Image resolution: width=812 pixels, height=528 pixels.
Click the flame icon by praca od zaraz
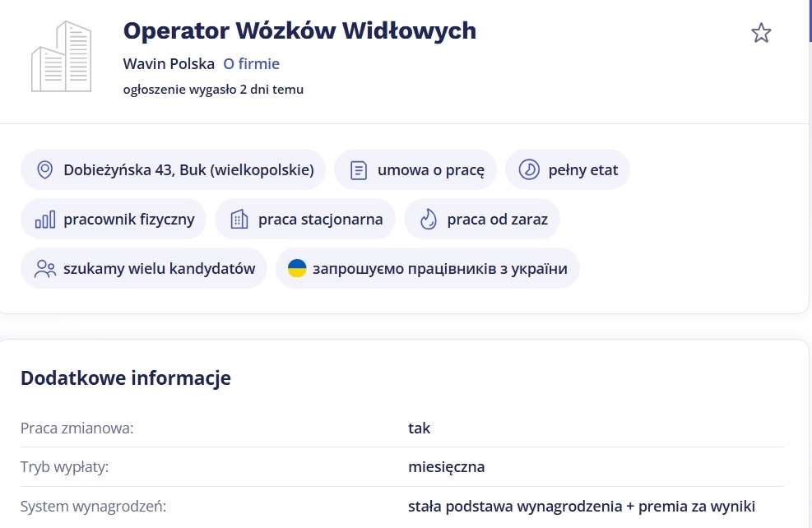(429, 220)
